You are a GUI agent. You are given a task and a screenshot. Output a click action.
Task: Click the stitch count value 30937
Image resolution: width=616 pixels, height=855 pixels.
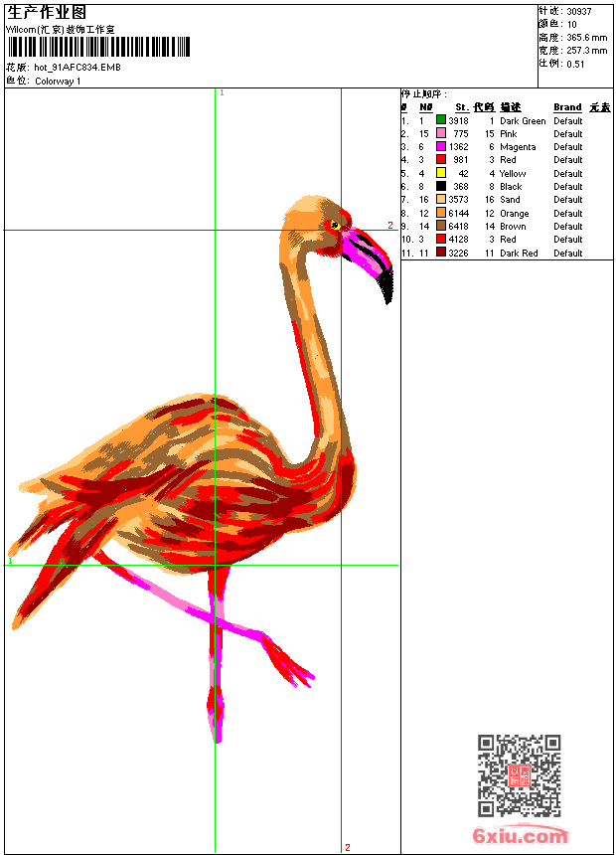[579, 11]
